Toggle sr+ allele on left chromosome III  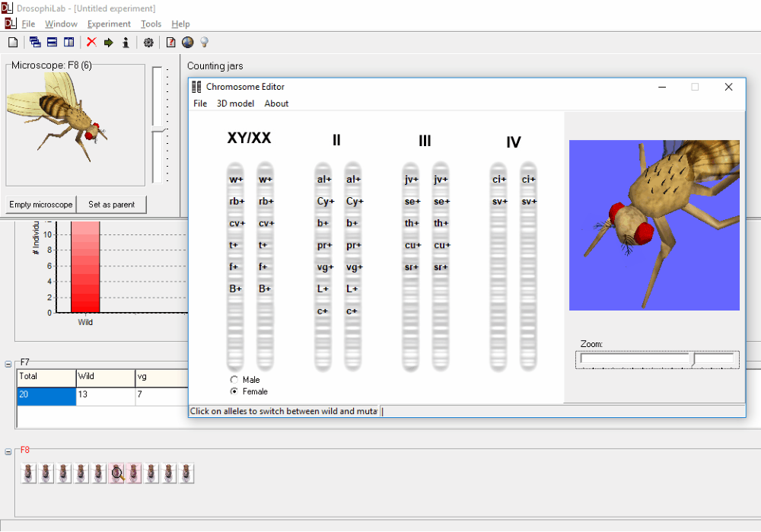click(412, 267)
